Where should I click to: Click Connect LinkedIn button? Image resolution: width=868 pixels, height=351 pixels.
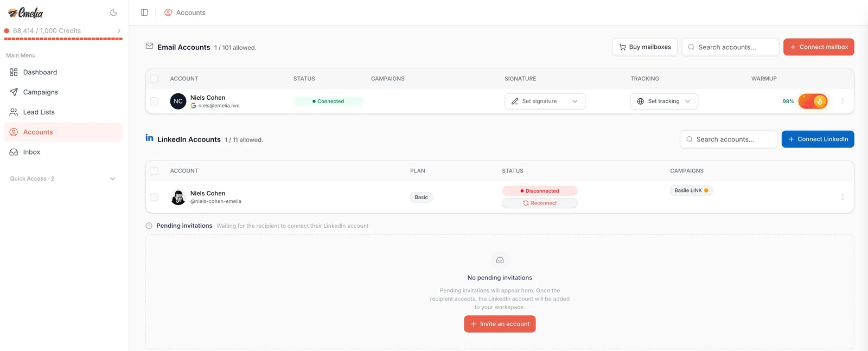click(818, 139)
